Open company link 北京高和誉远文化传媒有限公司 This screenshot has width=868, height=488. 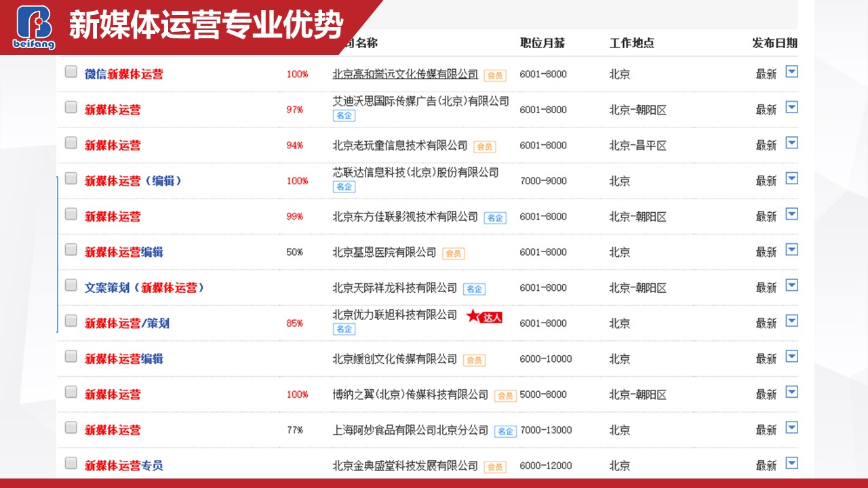pos(406,74)
